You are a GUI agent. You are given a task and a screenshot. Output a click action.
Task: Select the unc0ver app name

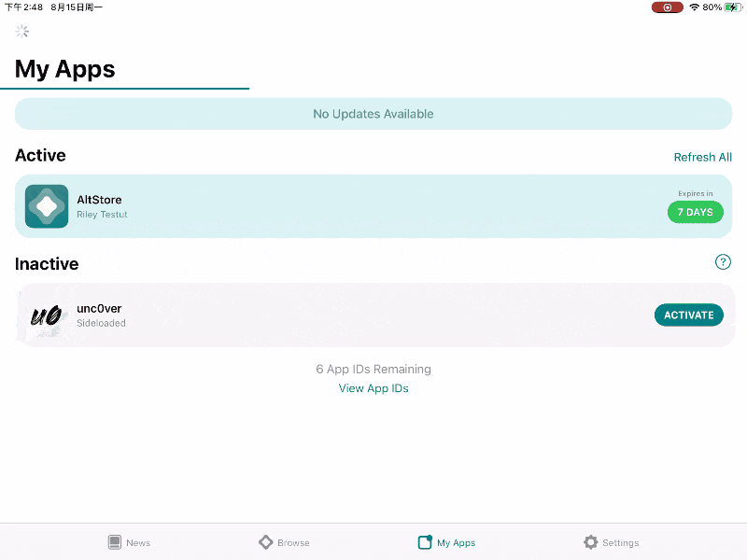[x=99, y=308]
